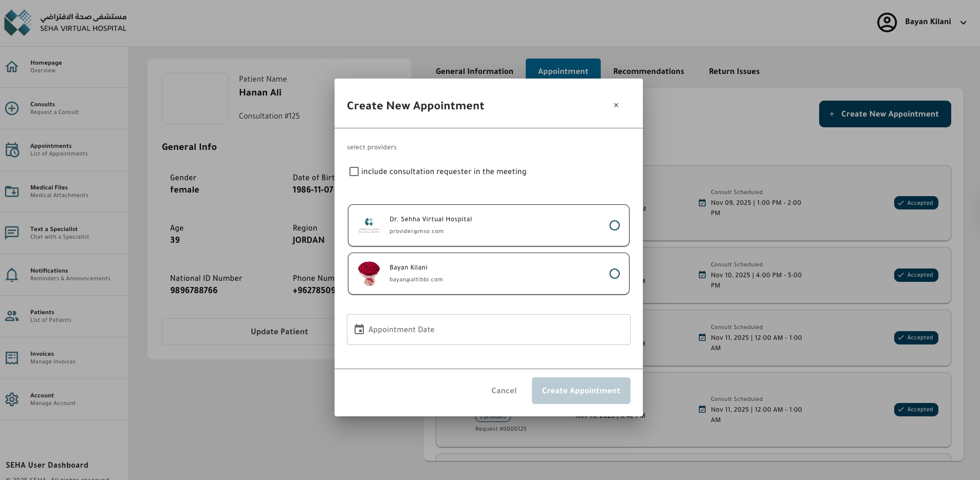Select Dr. Sehha Virtual Hospital as provider
The image size is (980, 480).
614,225
